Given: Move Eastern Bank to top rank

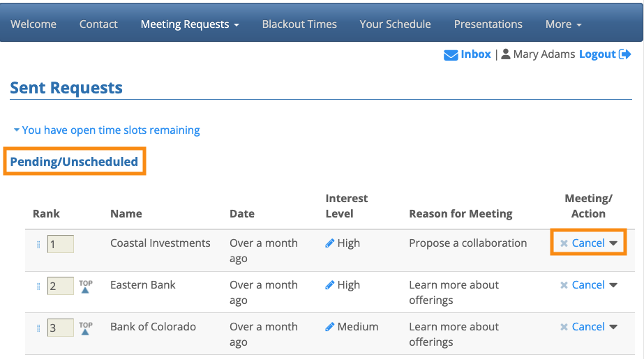Looking at the screenshot, I should [85, 287].
